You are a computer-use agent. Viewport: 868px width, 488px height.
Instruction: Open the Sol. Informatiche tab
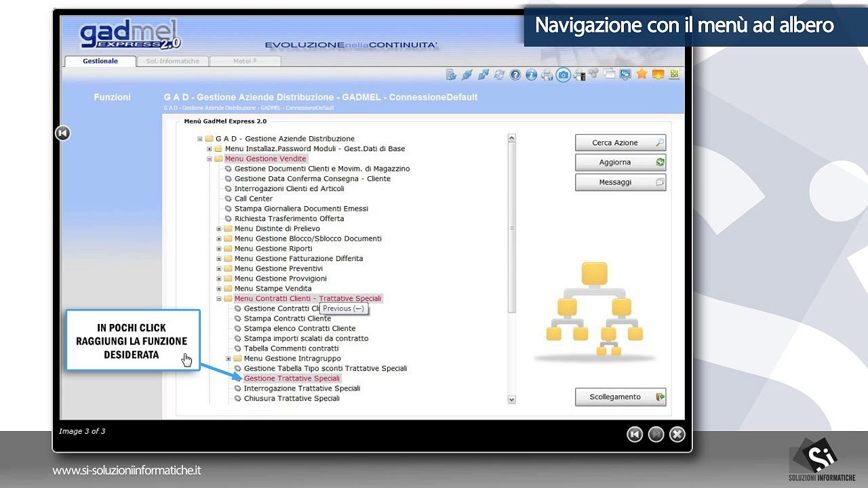click(x=173, y=61)
